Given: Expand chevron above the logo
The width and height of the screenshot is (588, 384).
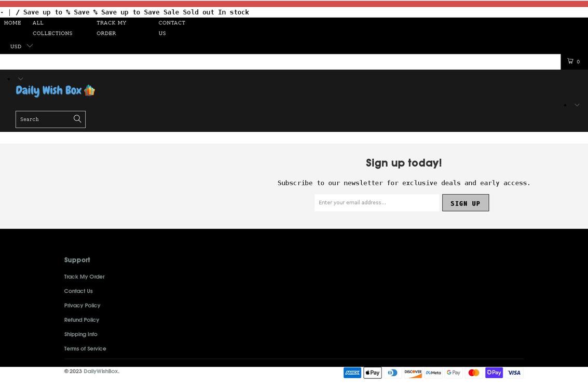Looking at the screenshot, I should point(21,79).
